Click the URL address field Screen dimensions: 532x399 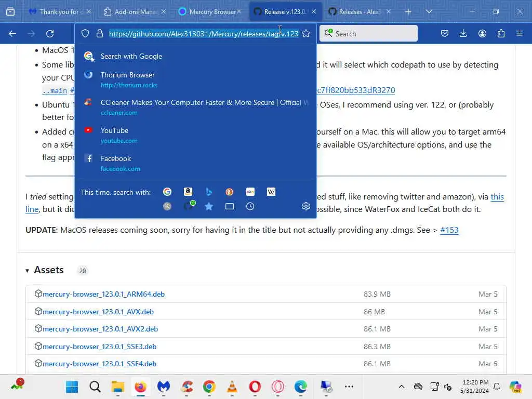[204, 34]
